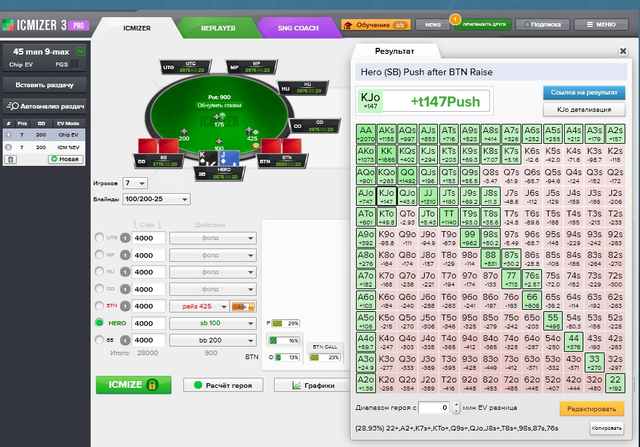Open the Игроков players count dropdown
This screenshot has height=447, width=640.
pyautogui.click(x=135, y=183)
